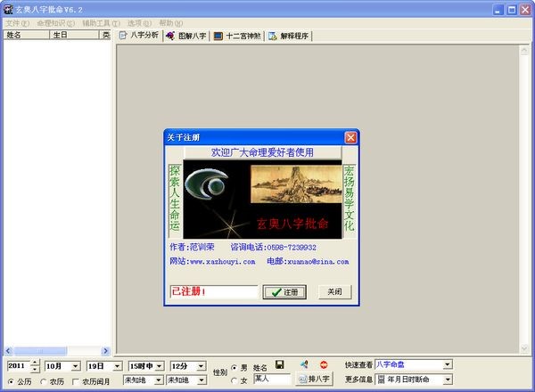Open the 选项 menu
535x392 pixels.
click(x=139, y=23)
